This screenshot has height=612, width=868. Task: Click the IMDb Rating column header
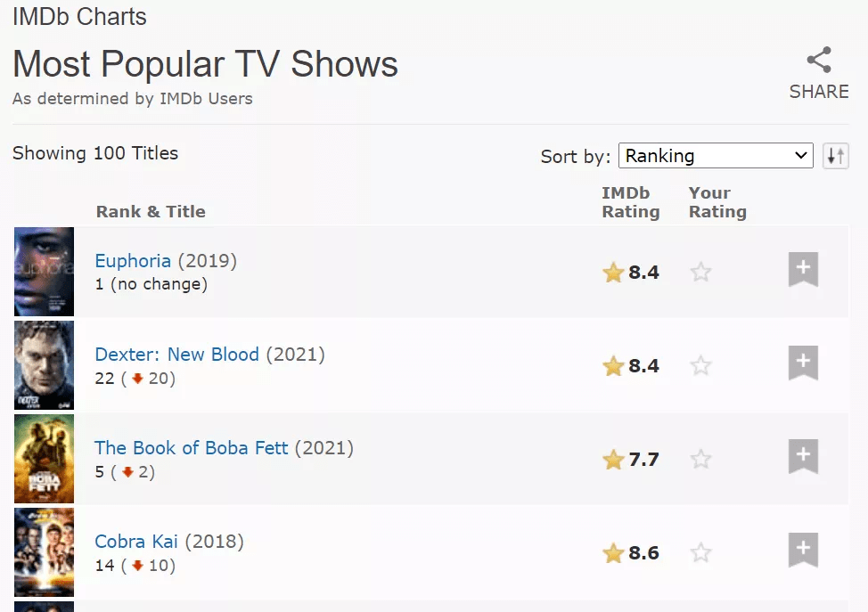coord(630,202)
